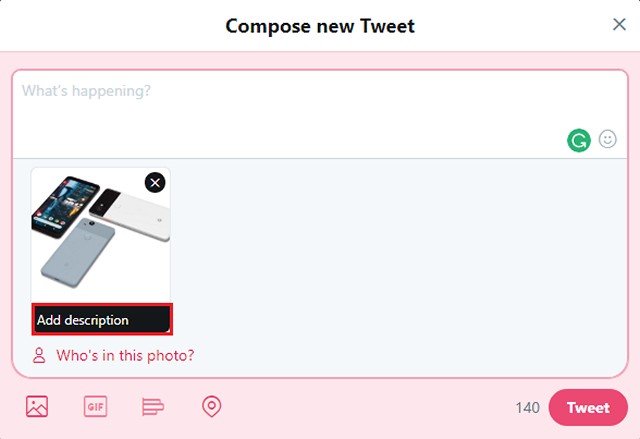The height and width of the screenshot is (439, 640).
Task: Open the Grammarly green circle icon
Action: pos(578,140)
